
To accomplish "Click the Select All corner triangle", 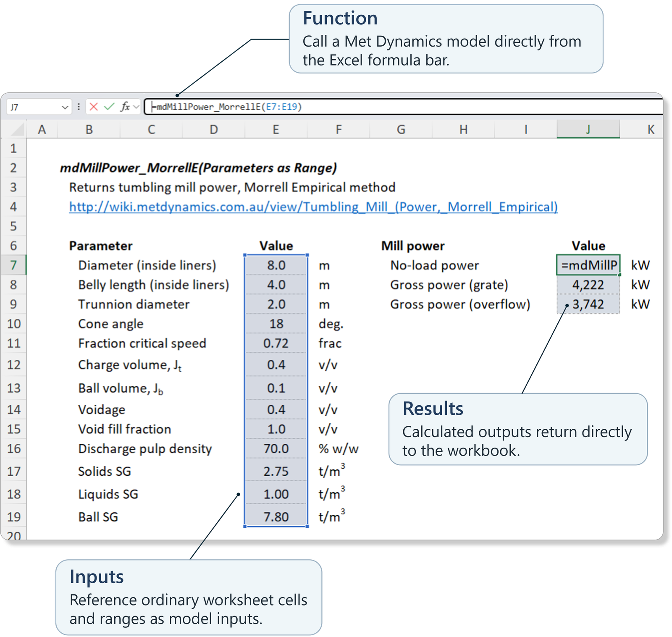I will click(18, 129).
